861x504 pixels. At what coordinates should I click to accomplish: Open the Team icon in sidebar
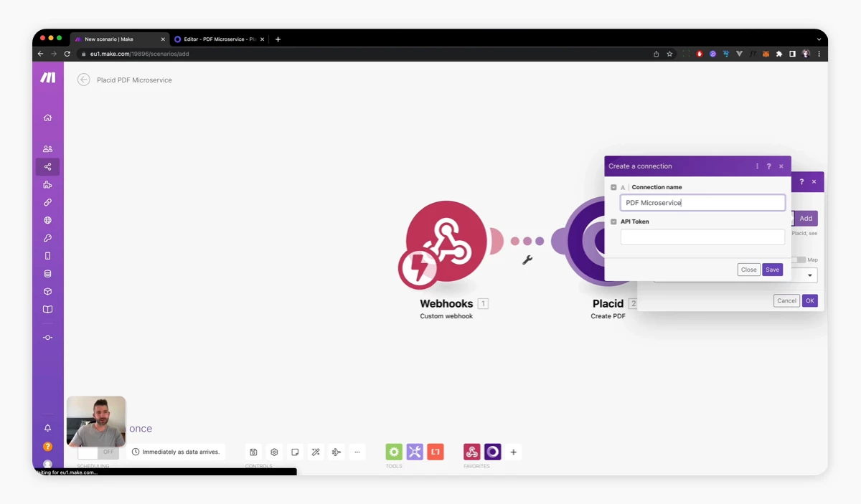[x=47, y=149]
